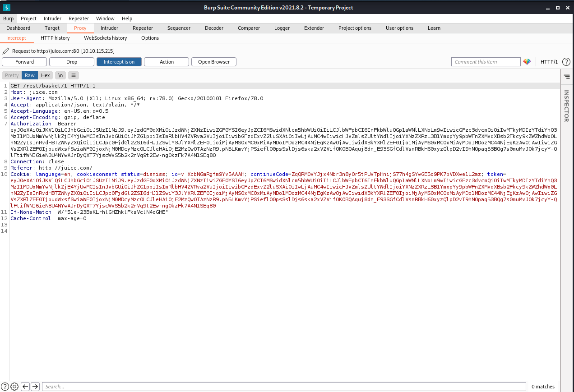Screen dimensions: 574x392
Task: Toggle the Intercept is on button
Action: (119, 62)
